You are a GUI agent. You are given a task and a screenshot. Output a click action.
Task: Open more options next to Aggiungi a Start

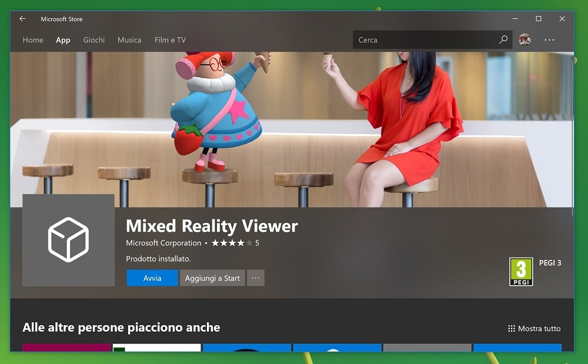click(x=256, y=278)
